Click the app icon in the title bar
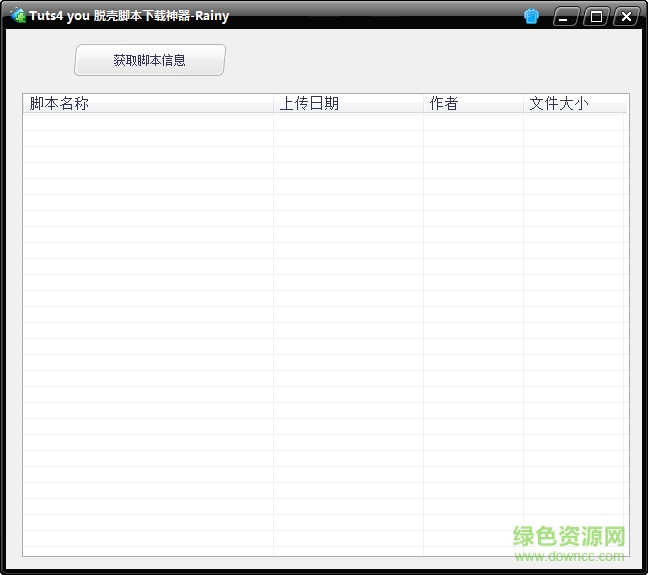This screenshot has width=648, height=575. point(17,16)
